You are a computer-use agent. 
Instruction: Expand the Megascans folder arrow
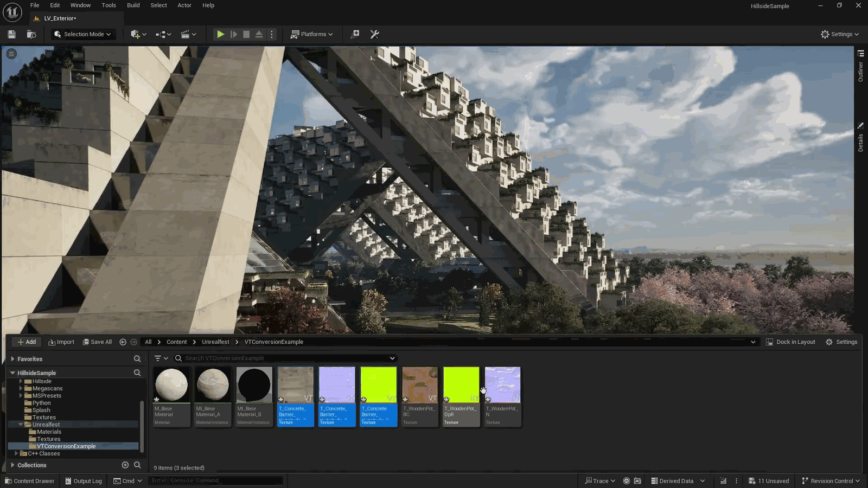(21, 388)
